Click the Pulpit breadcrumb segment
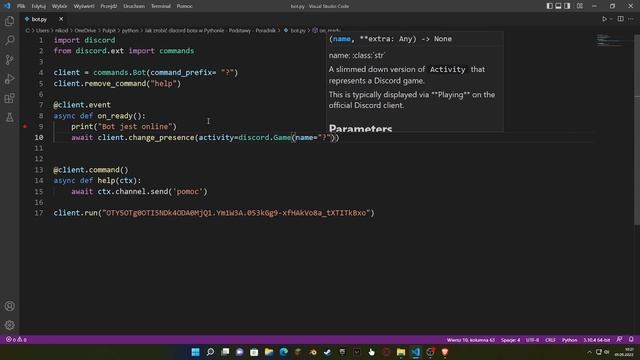The width and height of the screenshot is (640, 360). 109,30
